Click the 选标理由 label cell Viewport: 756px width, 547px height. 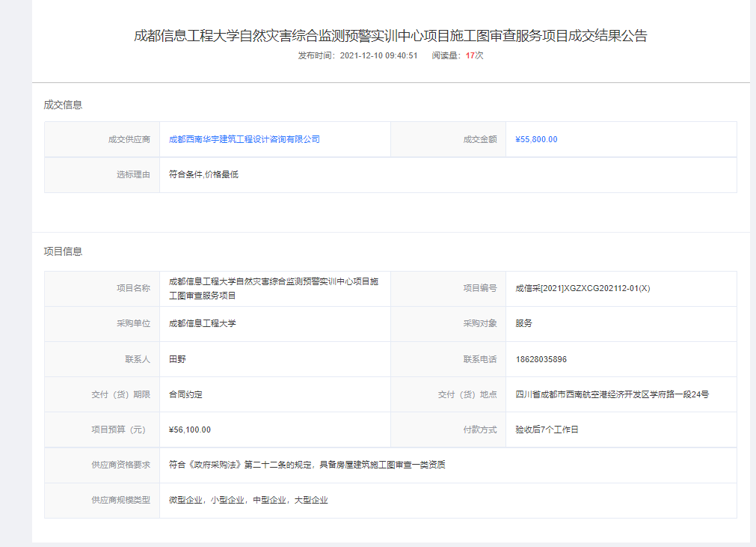[x=102, y=174]
